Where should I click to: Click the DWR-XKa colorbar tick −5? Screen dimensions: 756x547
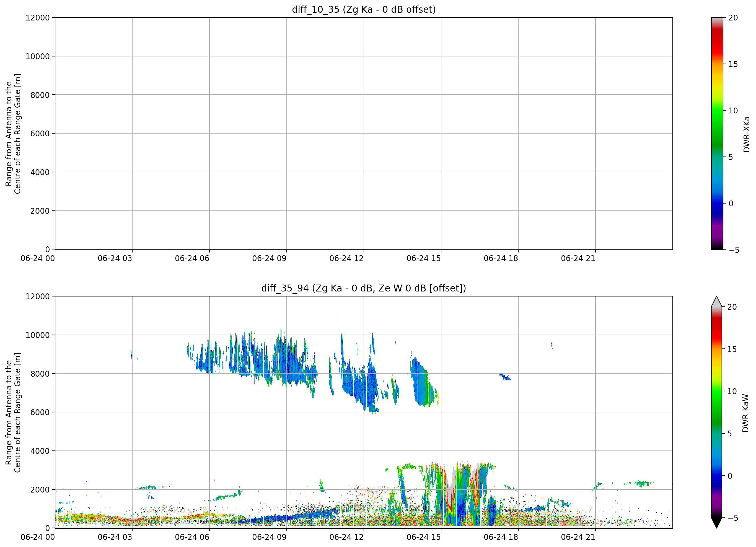[734, 250]
